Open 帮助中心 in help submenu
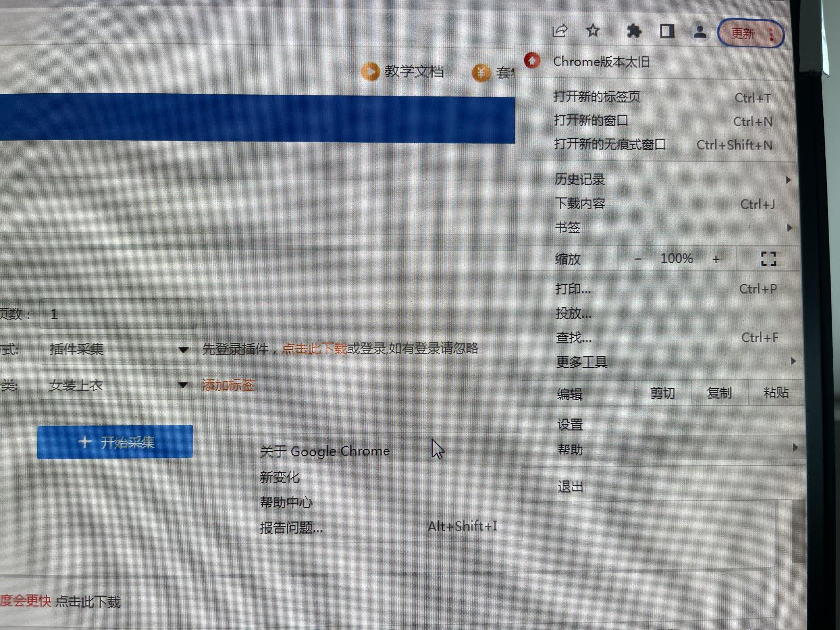 coord(370,502)
